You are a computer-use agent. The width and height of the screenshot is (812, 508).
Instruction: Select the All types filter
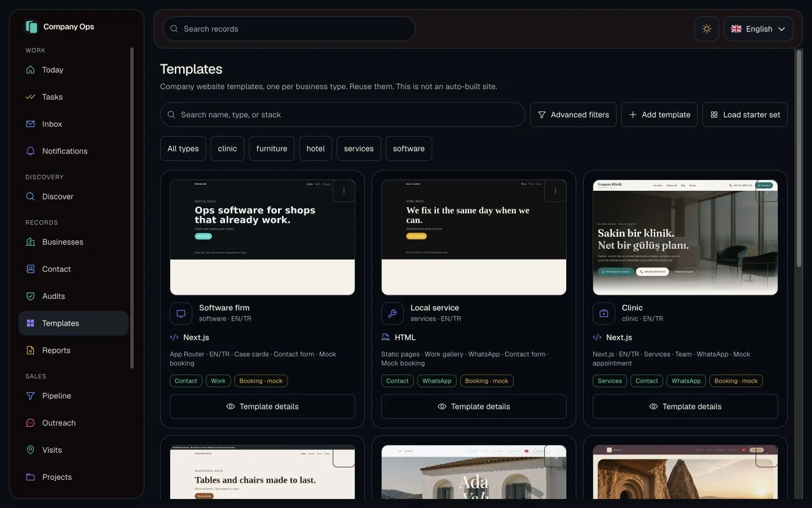[x=183, y=148]
